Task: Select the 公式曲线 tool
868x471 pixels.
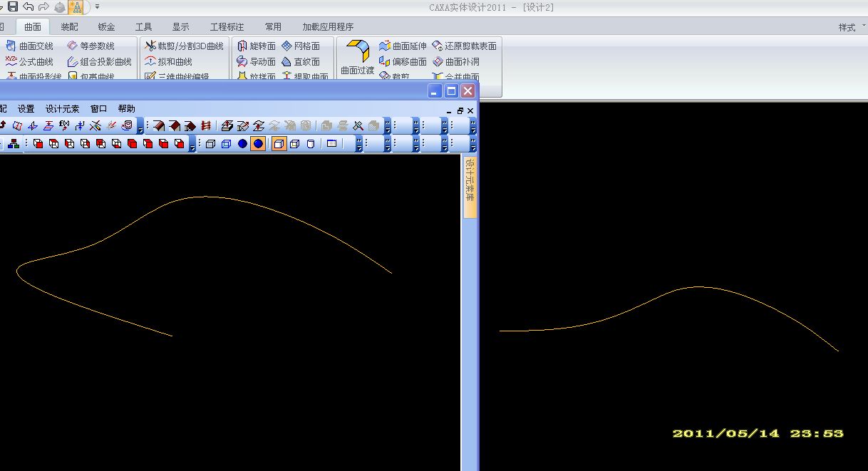Action: coord(30,61)
